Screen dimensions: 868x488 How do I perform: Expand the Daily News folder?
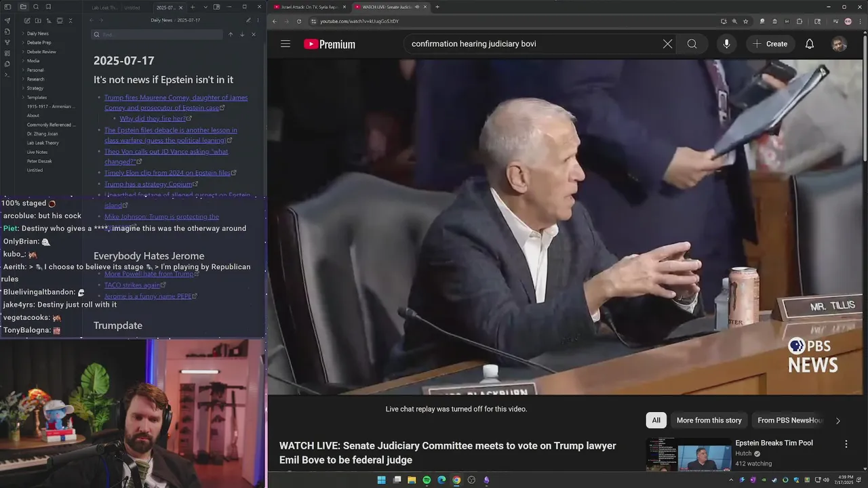pos(38,33)
